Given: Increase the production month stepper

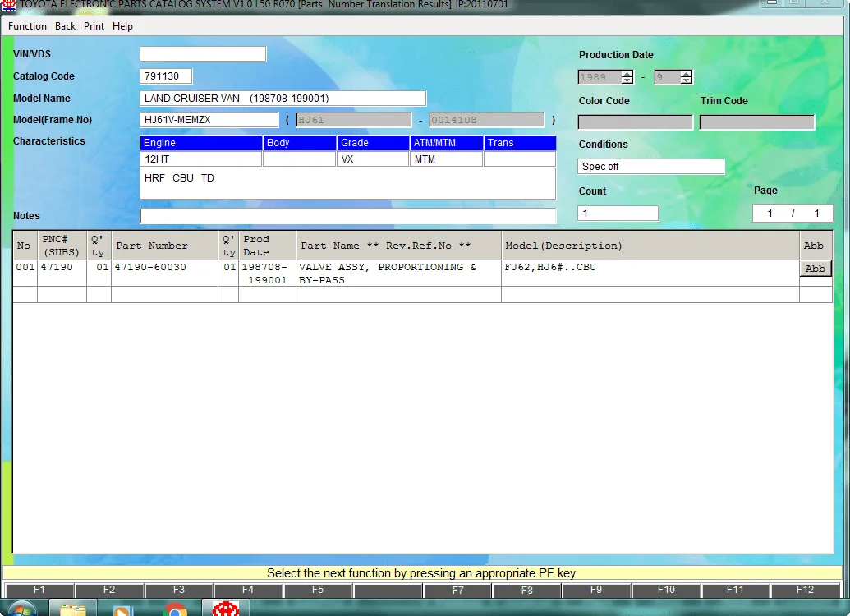Looking at the screenshot, I should tap(687, 74).
